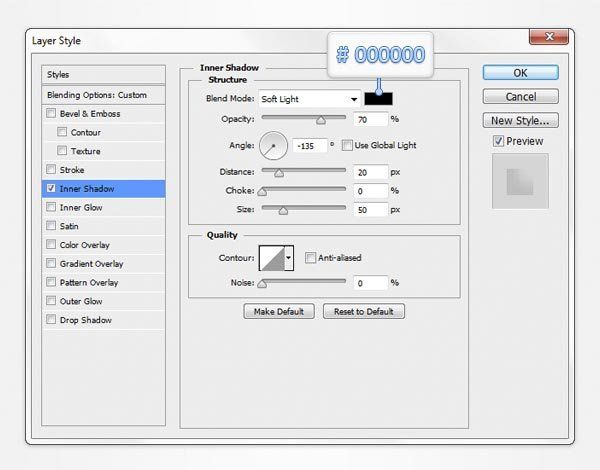Select the Bevel & Emboss style row
Viewport: 600px width, 470px height.
tap(103, 114)
